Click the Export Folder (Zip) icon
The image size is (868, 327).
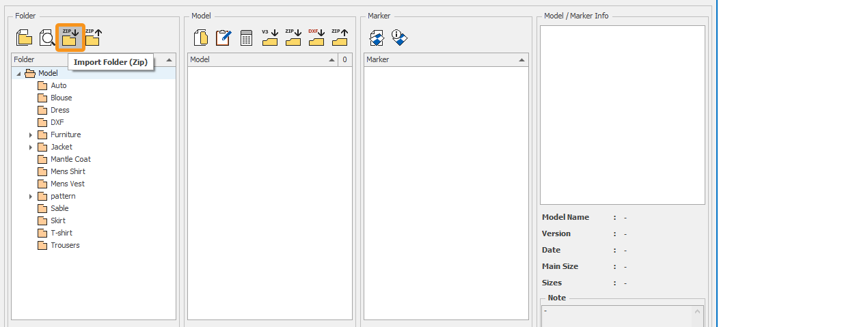(x=93, y=38)
